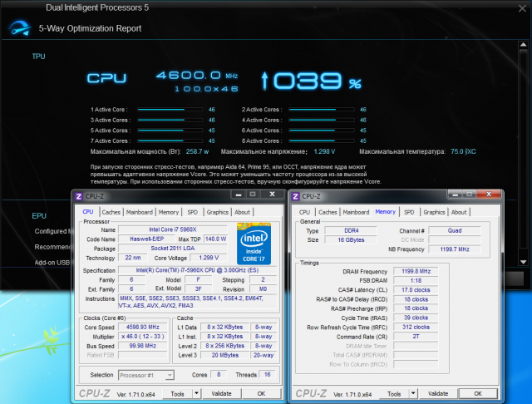Image resolution: width=532 pixels, height=404 pixels.
Task: Open SPD tab in left CPU-Z window
Action: click(192, 212)
